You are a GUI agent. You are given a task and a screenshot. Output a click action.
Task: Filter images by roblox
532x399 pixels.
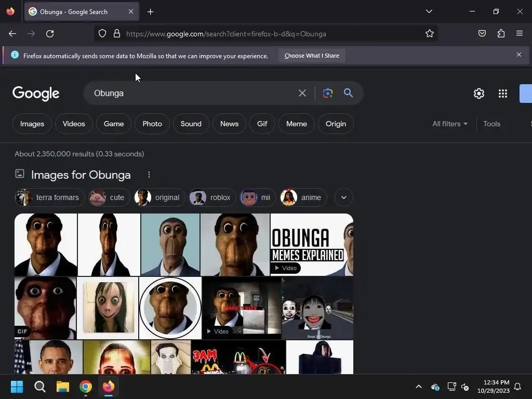(212, 197)
